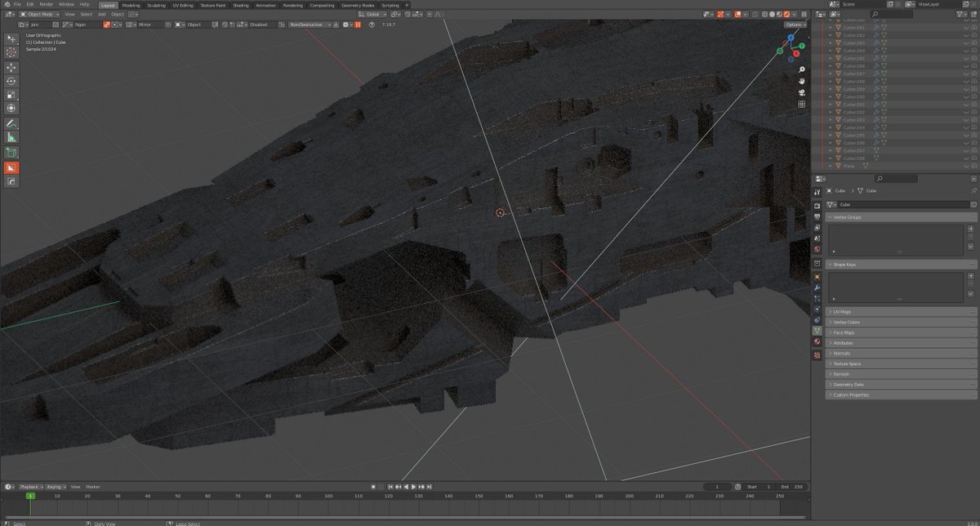
Task: Open the Modifiers properties tab
Action: [x=817, y=288]
